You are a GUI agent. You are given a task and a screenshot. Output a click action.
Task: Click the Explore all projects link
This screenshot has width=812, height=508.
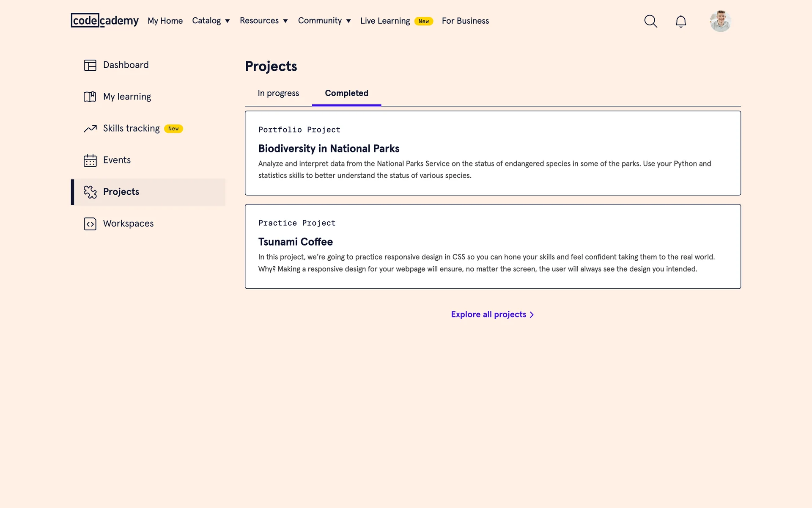pos(492,315)
